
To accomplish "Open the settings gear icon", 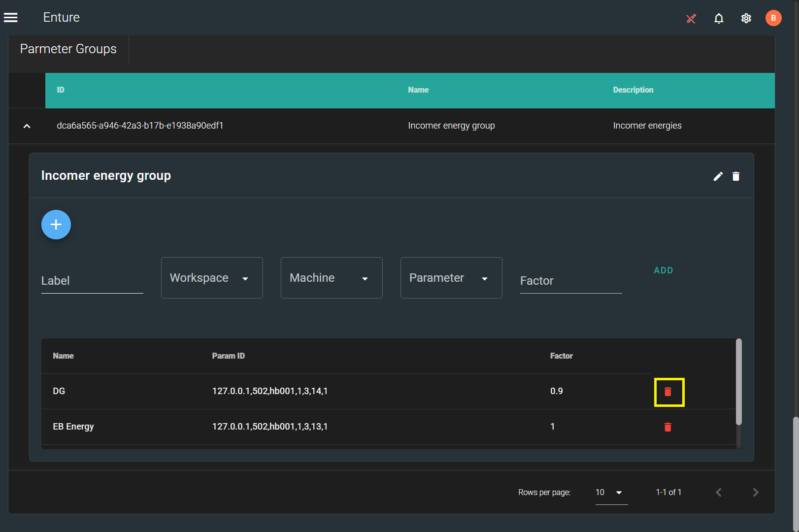I will click(746, 18).
